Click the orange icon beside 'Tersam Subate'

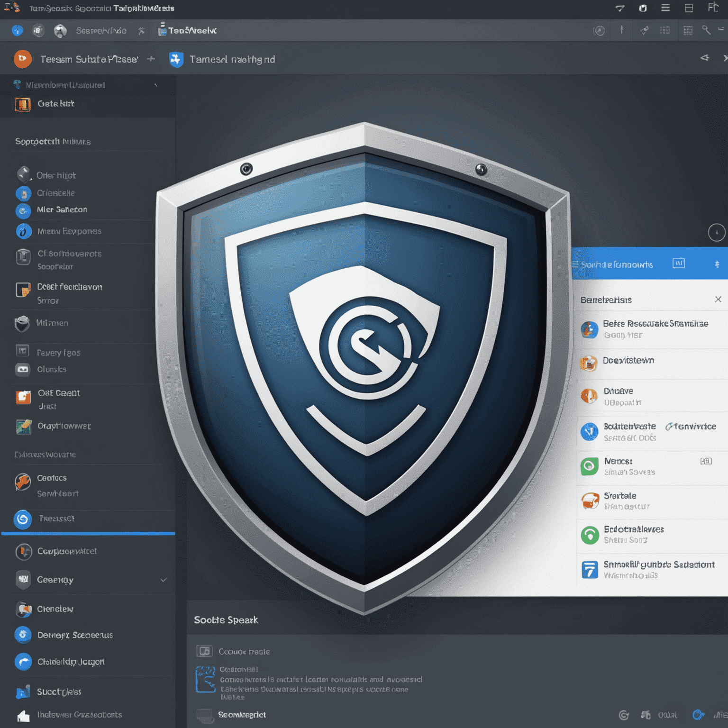[x=22, y=59]
